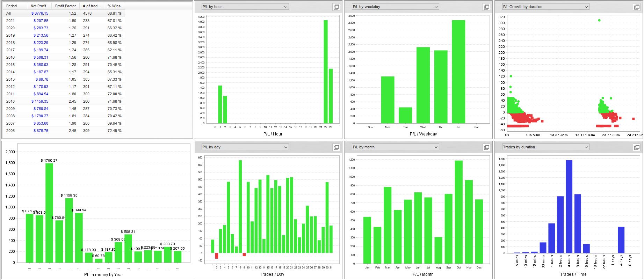Sort table by Profit Factor column header
Screen dimensions: 644x280
65,6
